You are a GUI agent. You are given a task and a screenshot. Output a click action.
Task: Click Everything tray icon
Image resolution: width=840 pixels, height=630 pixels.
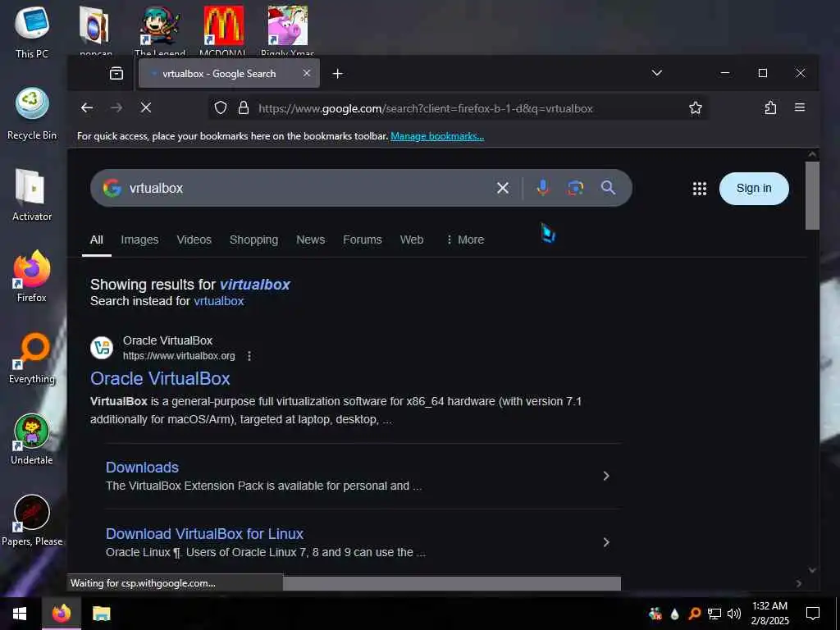694,614
